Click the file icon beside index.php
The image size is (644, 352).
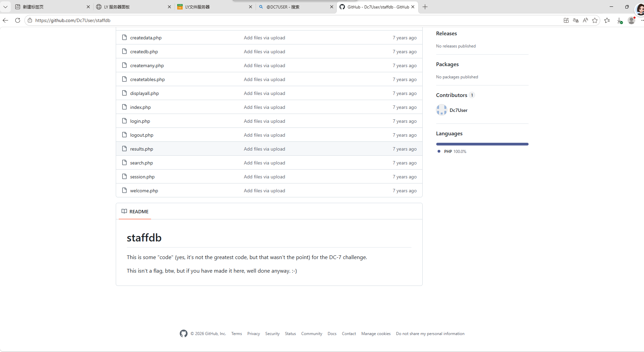coord(125,107)
